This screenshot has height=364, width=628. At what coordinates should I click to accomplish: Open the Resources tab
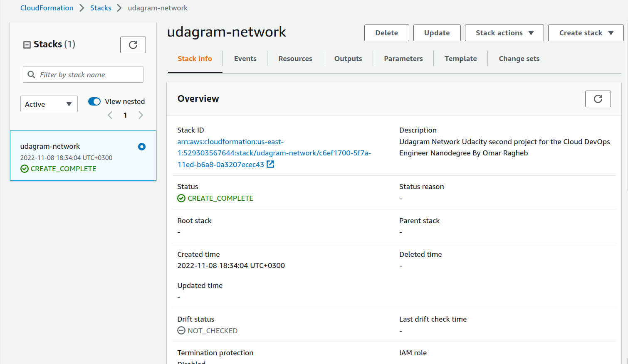tap(295, 59)
